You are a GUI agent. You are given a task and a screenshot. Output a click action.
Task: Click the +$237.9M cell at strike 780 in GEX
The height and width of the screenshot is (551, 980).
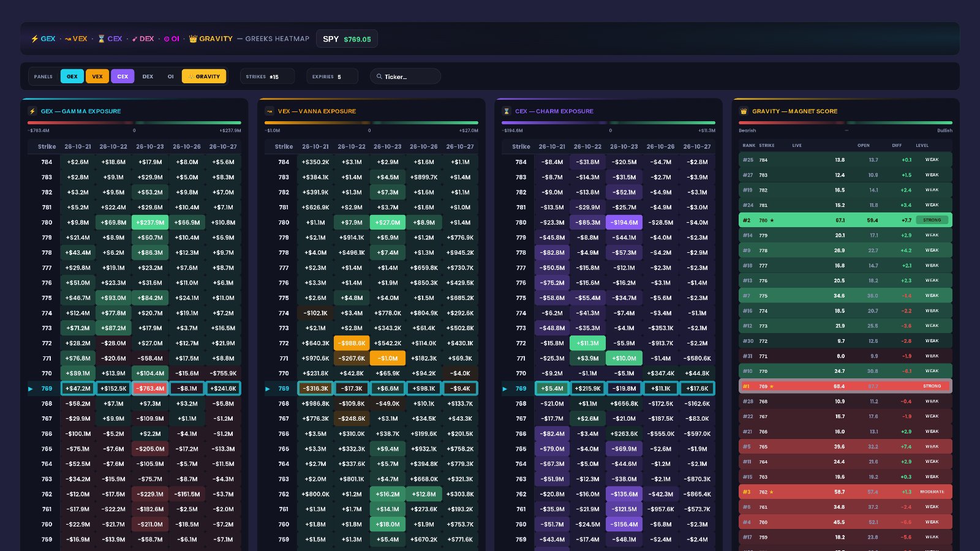tap(150, 223)
